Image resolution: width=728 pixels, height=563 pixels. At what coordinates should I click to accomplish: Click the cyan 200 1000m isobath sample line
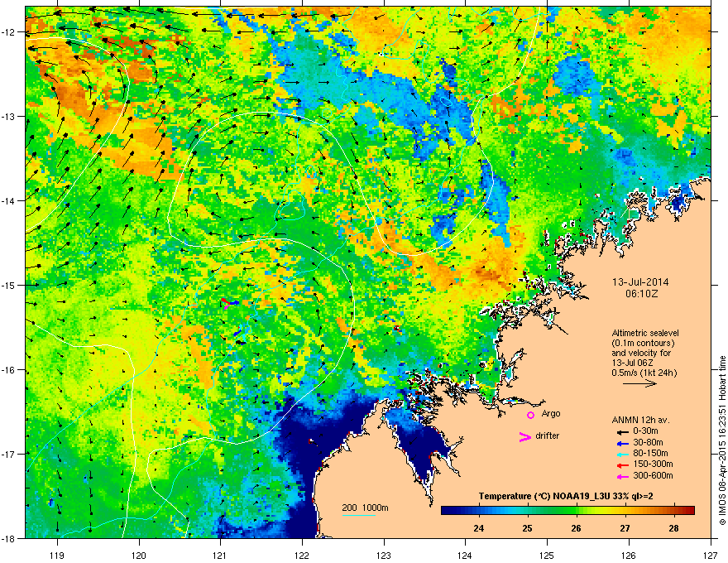[x=359, y=515]
